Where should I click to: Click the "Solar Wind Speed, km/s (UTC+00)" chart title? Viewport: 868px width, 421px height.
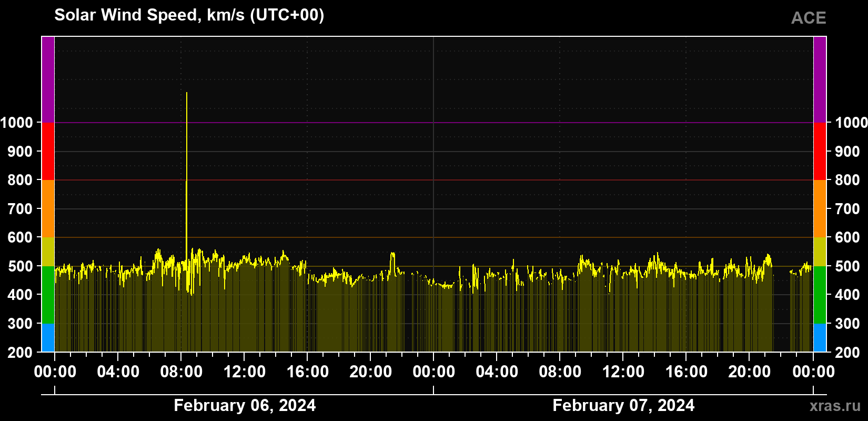pos(189,15)
